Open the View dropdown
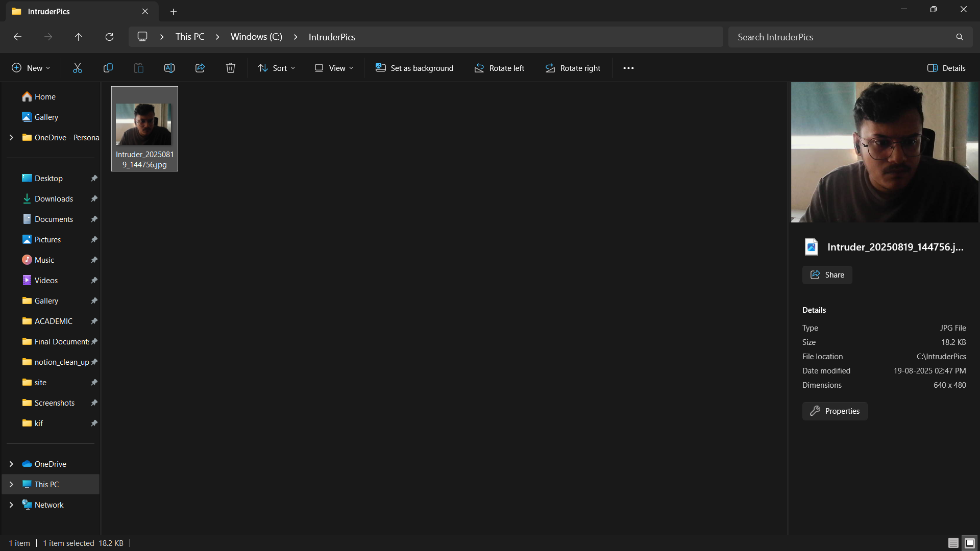The width and height of the screenshot is (980, 551). (334, 68)
